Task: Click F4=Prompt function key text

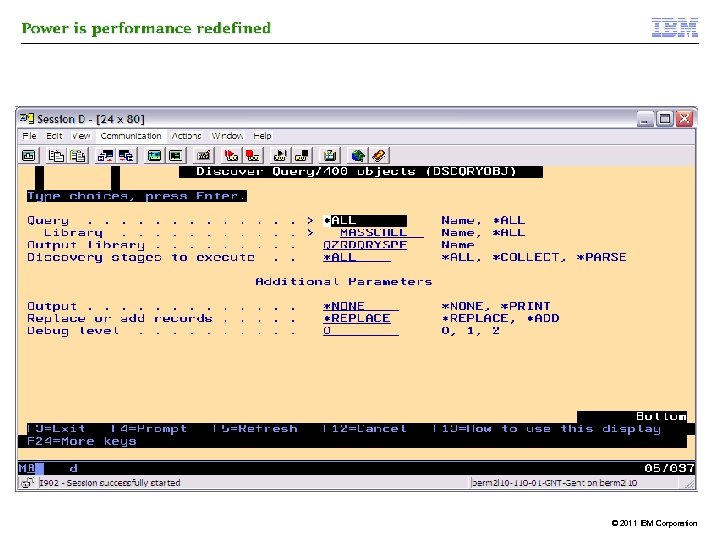Action: pyautogui.click(x=149, y=429)
